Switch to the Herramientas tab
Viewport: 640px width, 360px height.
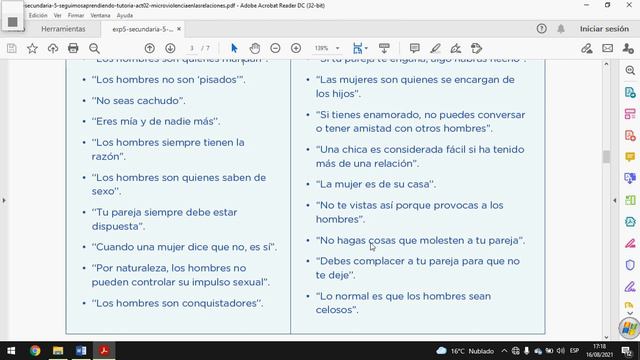click(x=63, y=29)
